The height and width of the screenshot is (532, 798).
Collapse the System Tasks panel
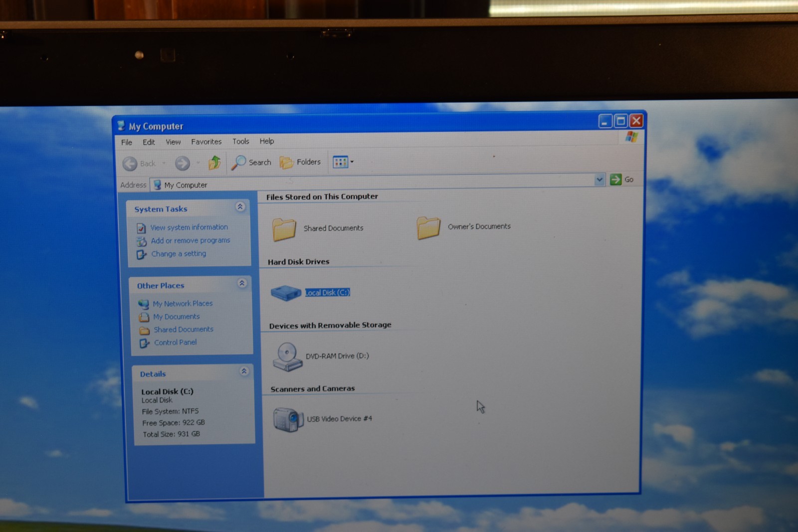click(240, 207)
